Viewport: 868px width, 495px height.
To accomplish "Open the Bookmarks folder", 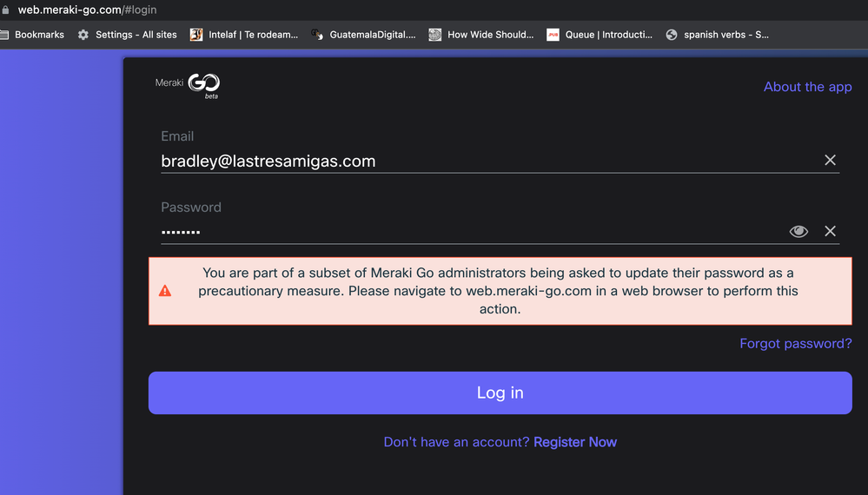I will 32,35.
